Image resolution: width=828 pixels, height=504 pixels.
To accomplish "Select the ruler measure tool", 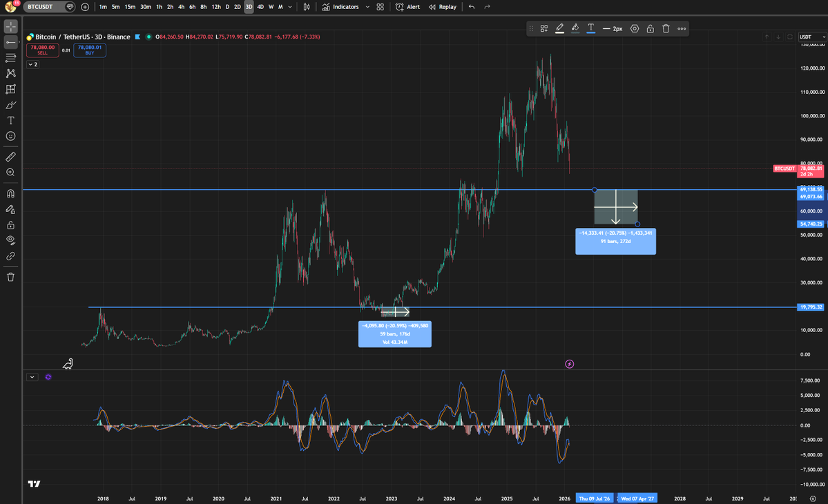I will tap(10, 157).
